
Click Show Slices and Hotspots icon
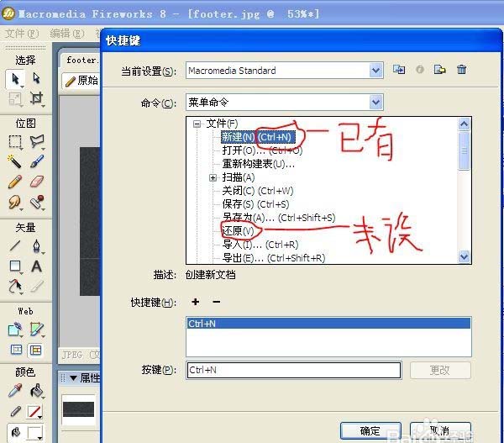point(35,350)
